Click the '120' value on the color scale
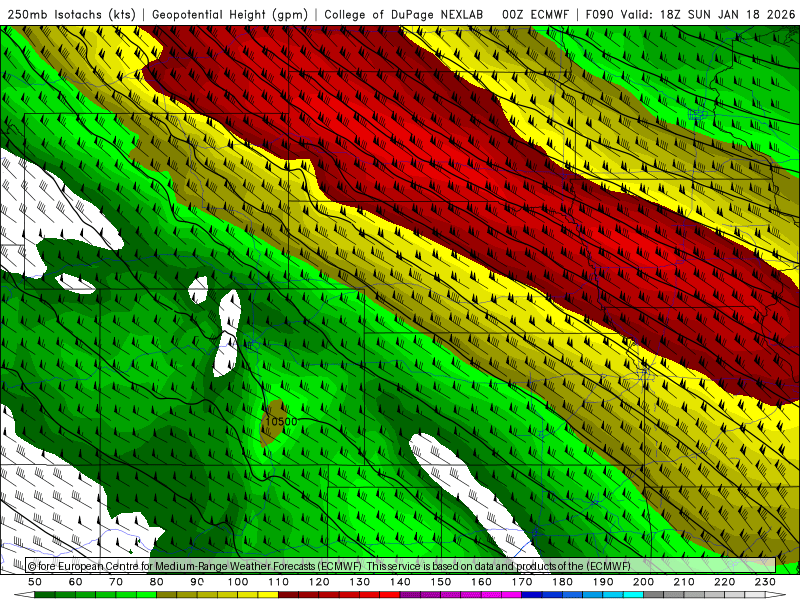This screenshot has width=800, height=600. pos(319,582)
